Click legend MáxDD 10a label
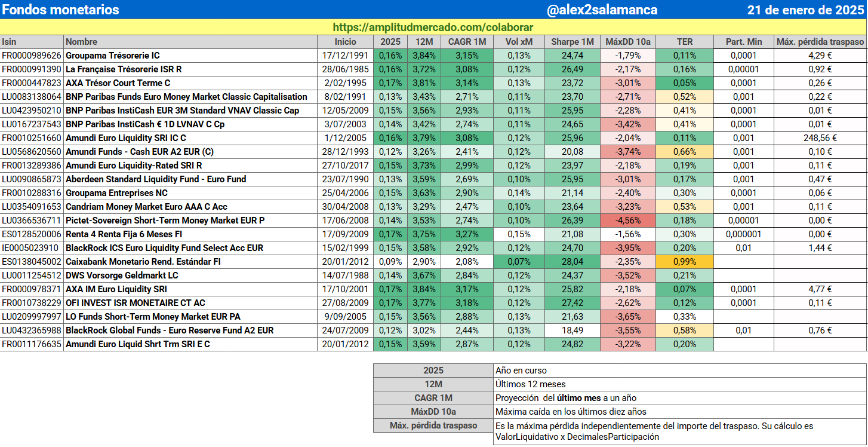Viewport: 868px width, 447px height. coord(433,412)
